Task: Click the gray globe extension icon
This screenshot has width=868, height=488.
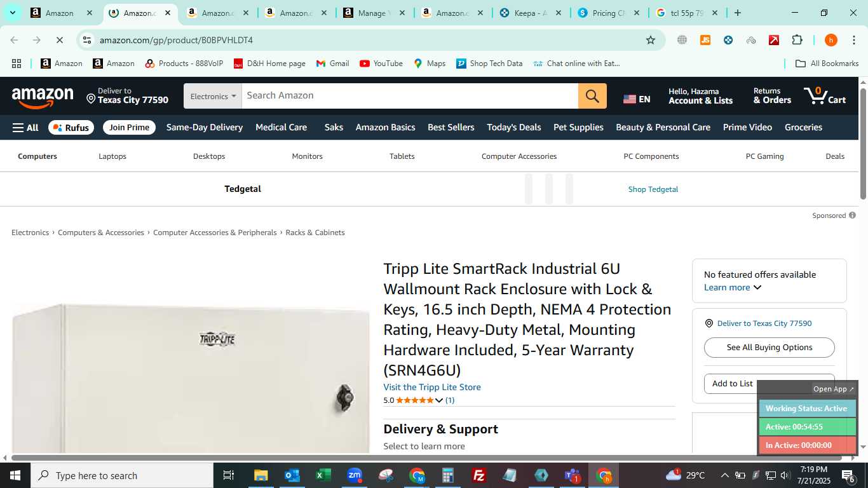Action: (x=682, y=40)
